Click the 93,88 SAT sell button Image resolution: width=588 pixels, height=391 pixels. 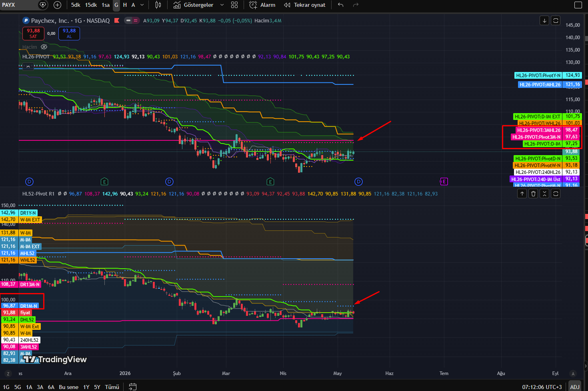[x=33, y=34]
